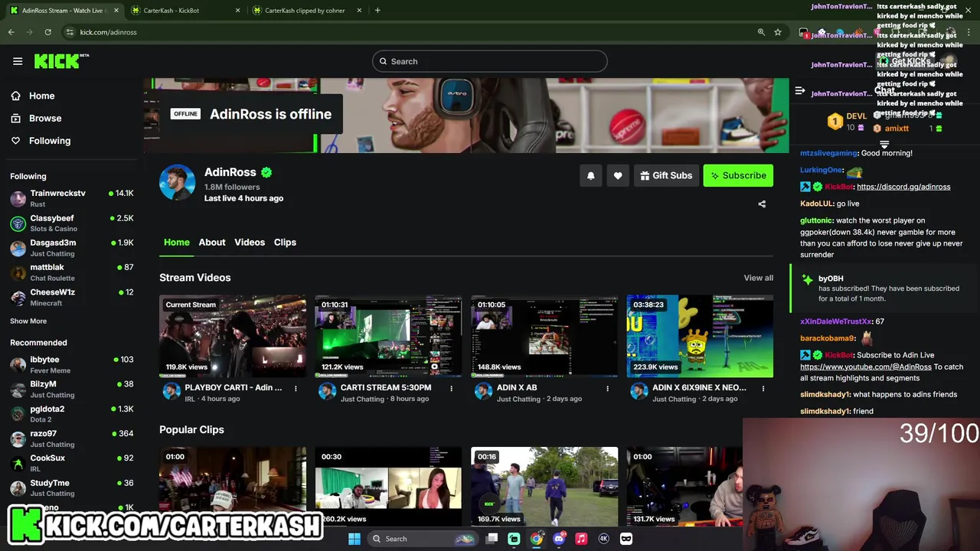
Task: Open Task View on the taskbar
Action: click(x=492, y=539)
